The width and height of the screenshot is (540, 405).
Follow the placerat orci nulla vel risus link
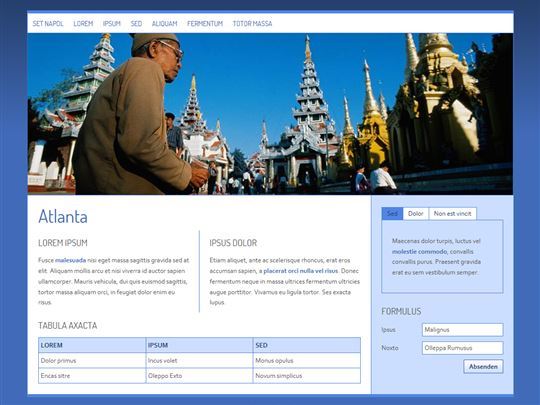(x=301, y=271)
